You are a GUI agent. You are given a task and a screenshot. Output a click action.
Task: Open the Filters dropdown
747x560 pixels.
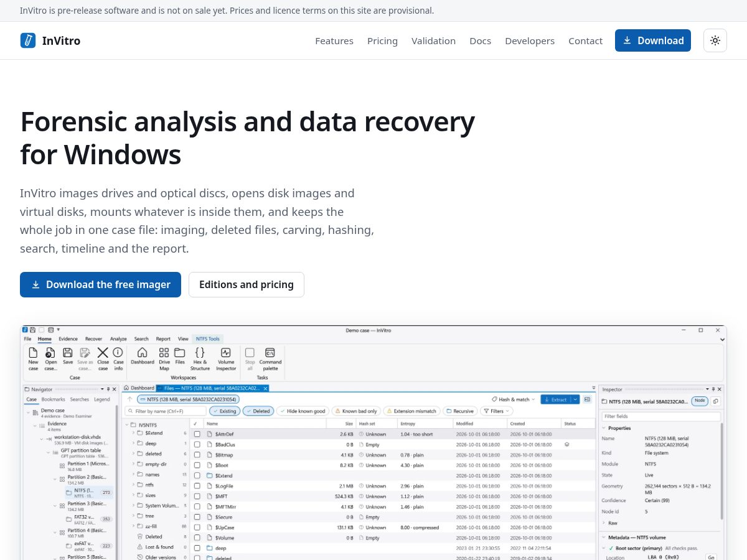pos(496,411)
